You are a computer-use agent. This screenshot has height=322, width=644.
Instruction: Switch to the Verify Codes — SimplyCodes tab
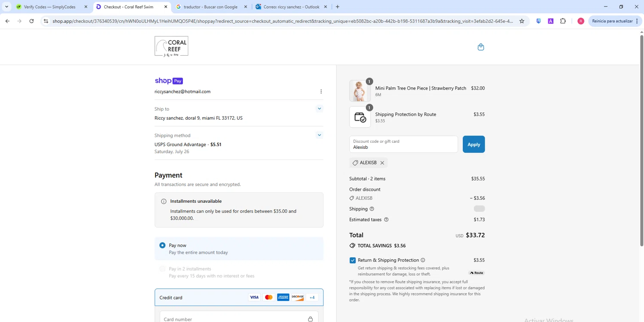(49, 7)
